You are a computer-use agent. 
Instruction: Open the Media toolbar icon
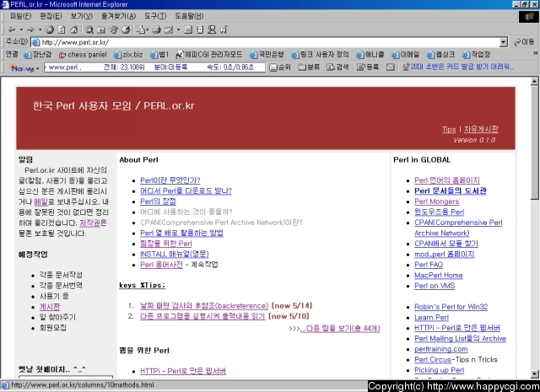[x=113, y=30]
